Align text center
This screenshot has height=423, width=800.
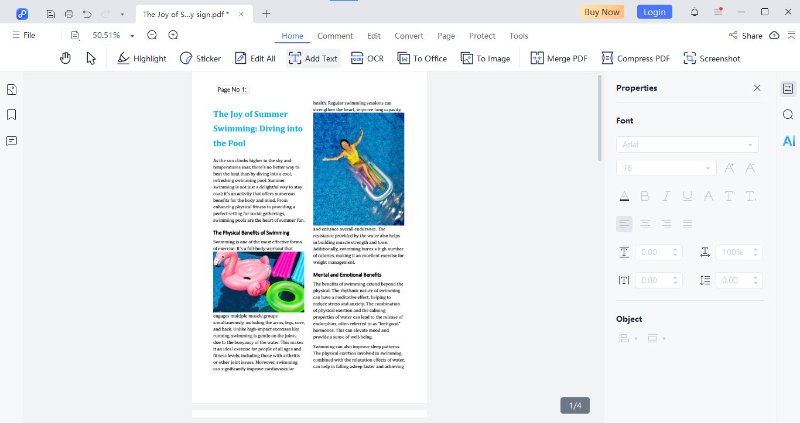645,223
